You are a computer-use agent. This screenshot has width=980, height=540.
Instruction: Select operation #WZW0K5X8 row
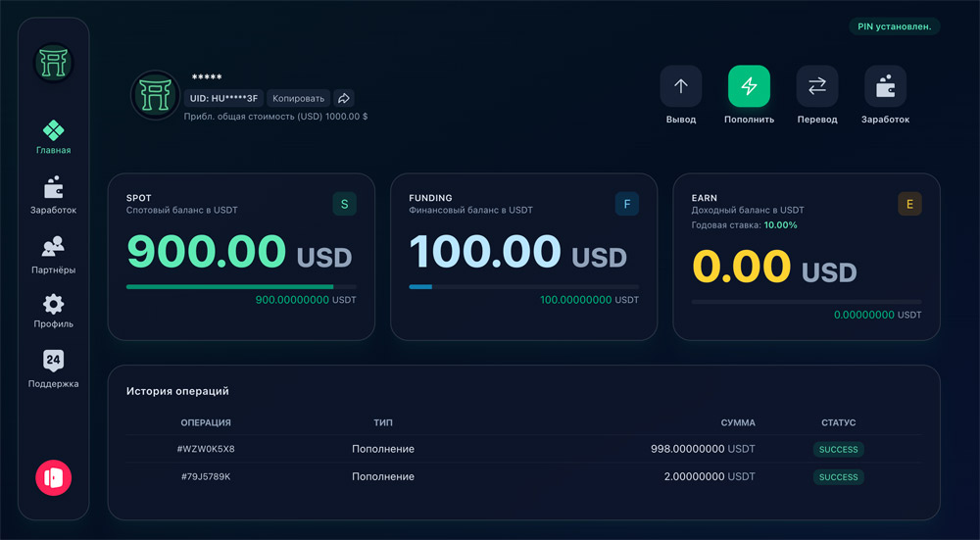click(x=206, y=449)
